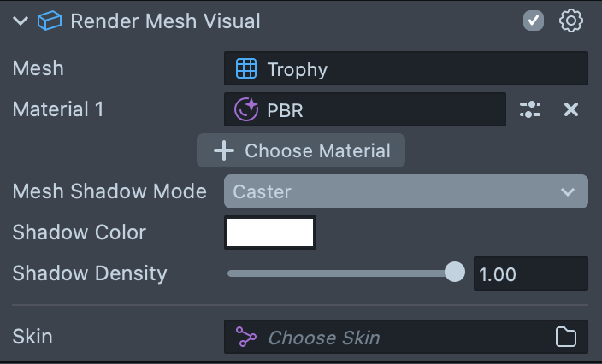The width and height of the screenshot is (602, 364).
Task: Click the Shadow Density 1.00 value field
Action: click(530, 273)
